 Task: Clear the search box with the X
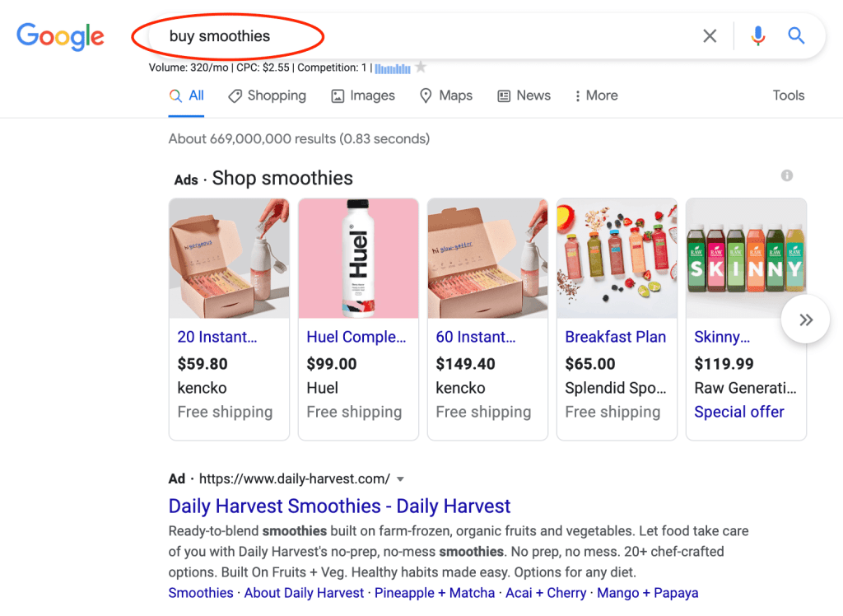click(x=710, y=35)
